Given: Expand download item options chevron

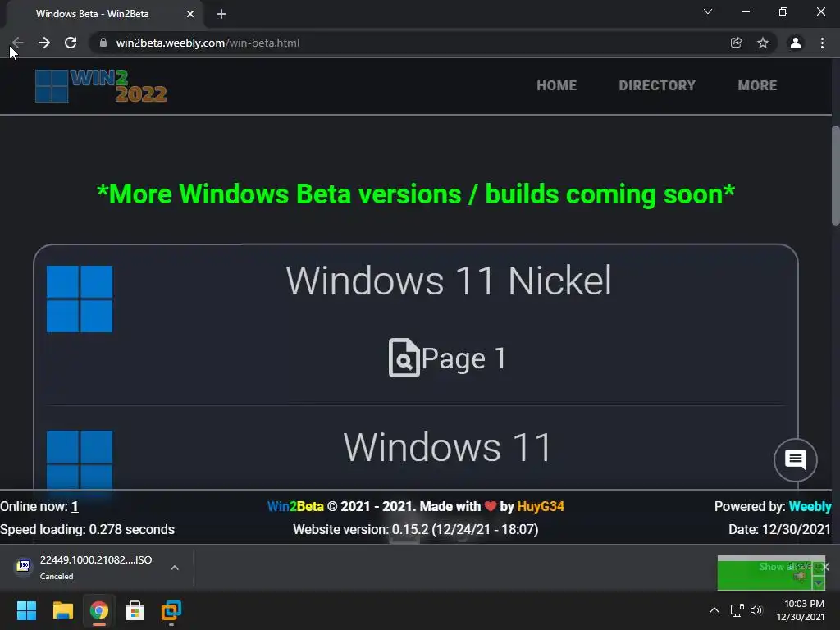Looking at the screenshot, I should click(175, 568).
